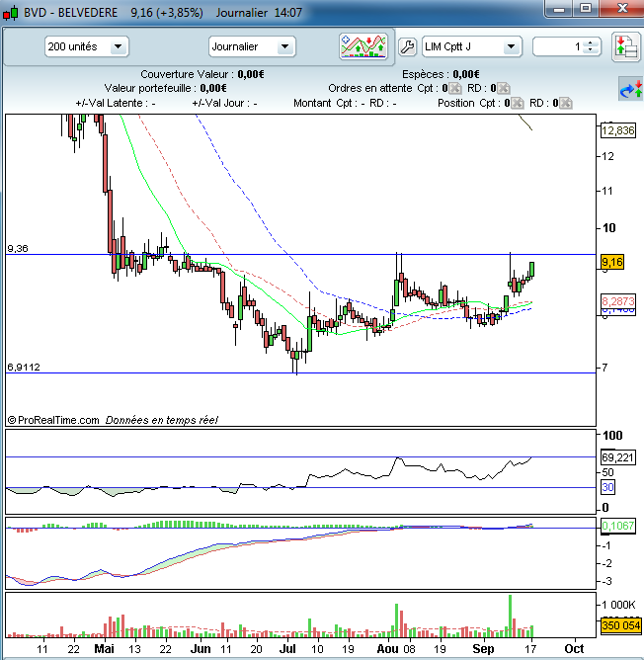This screenshot has height=660, width=644.
Task: Increase quantity with stepper up arrow
Action: click(x=591, y=42)
